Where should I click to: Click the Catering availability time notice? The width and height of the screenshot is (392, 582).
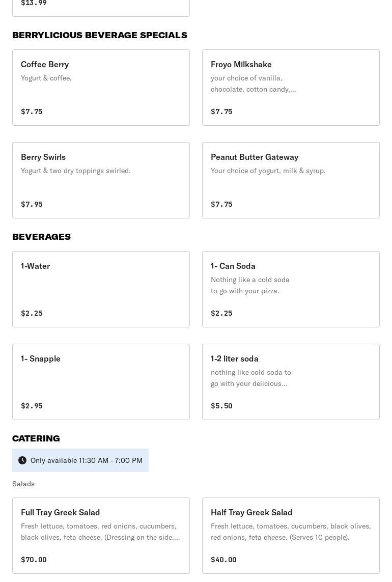(87, 460)
